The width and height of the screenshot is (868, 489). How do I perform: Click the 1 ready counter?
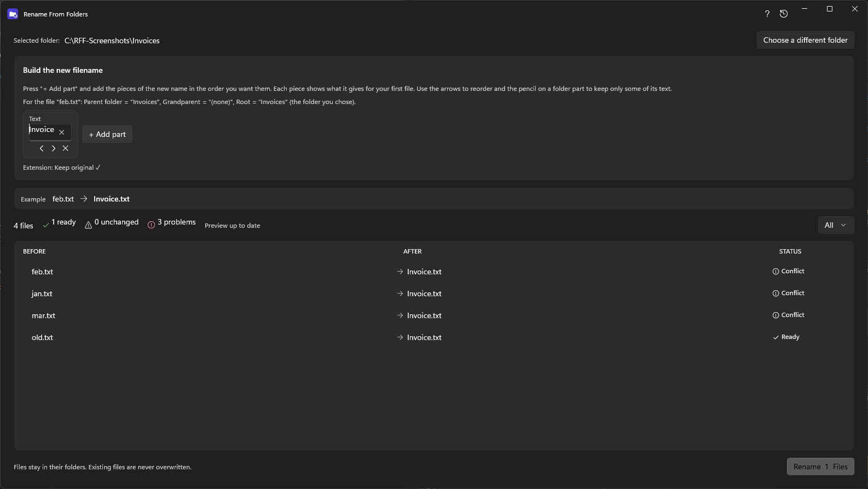(x=59, y=222)
